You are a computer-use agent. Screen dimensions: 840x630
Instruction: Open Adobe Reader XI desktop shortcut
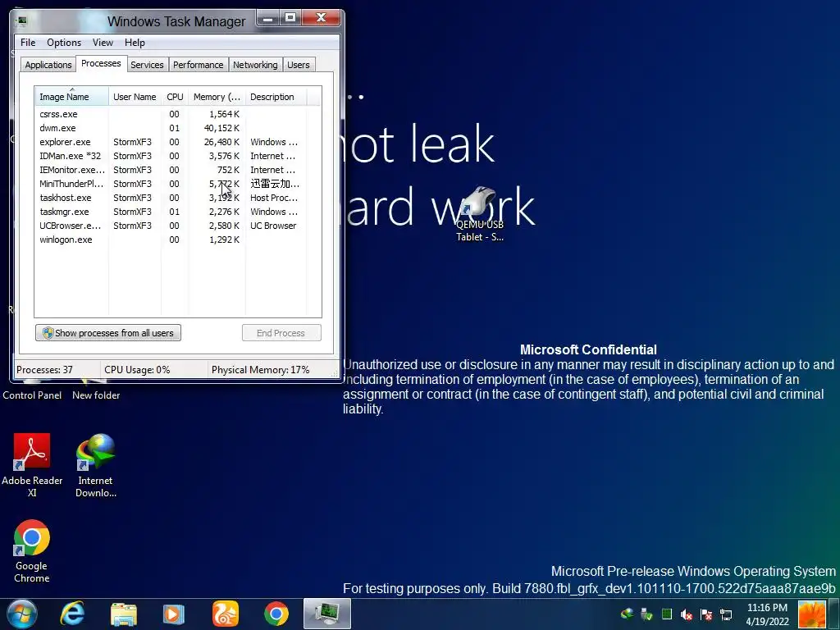(32, 464)
